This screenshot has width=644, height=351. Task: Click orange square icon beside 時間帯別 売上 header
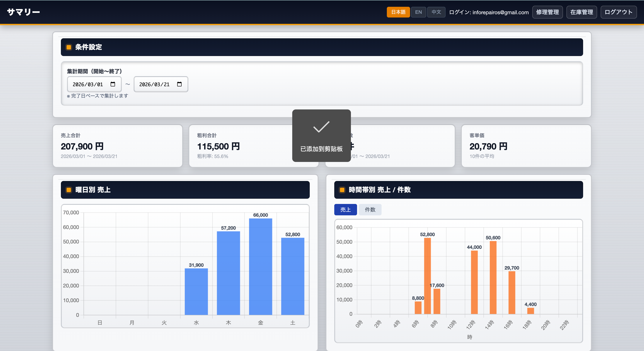[x=342, y=190]
